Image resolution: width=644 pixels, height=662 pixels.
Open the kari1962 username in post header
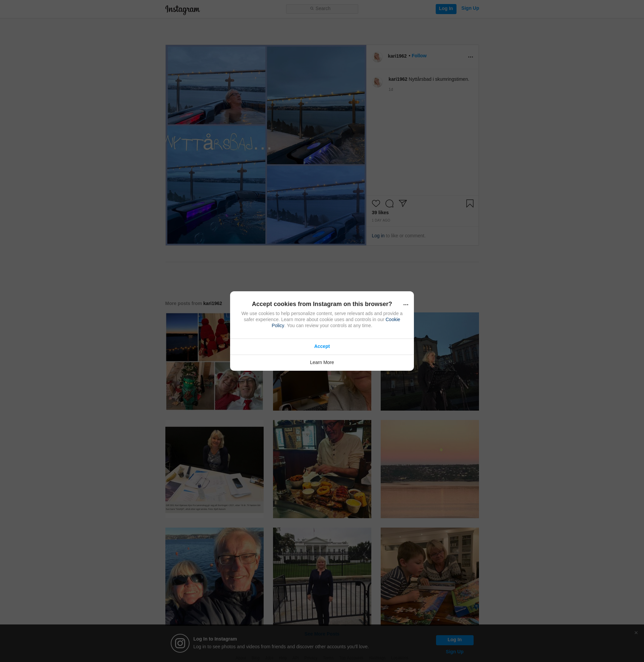[397, 56]
